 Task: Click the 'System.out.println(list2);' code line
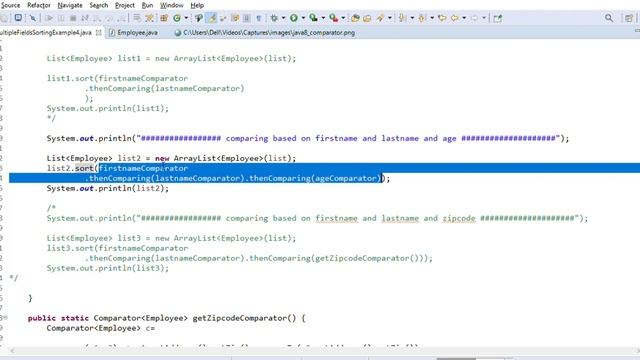click(x=107, y=188)
